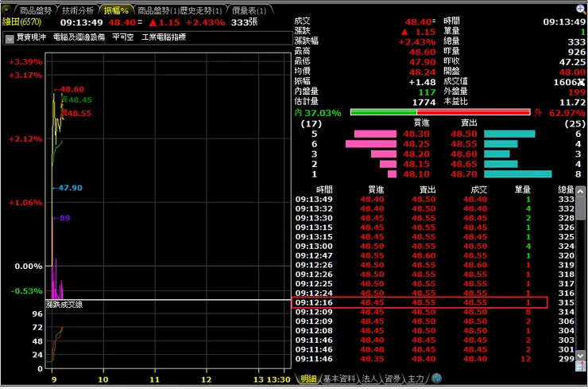Image resolution: width=588 pixels, height=389 pixels.
Task: Click the 48.60 high marker on chart
Action: (69, 89)
